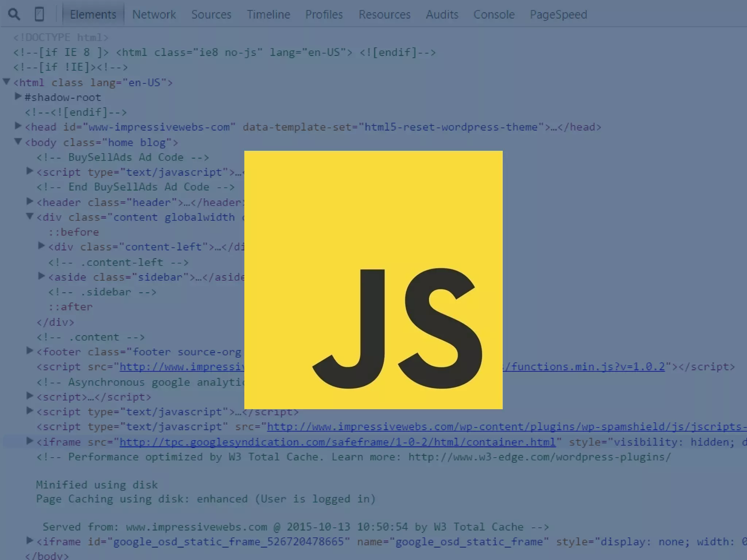
Task: Expand the footer element node
Action: pos(30,351)
